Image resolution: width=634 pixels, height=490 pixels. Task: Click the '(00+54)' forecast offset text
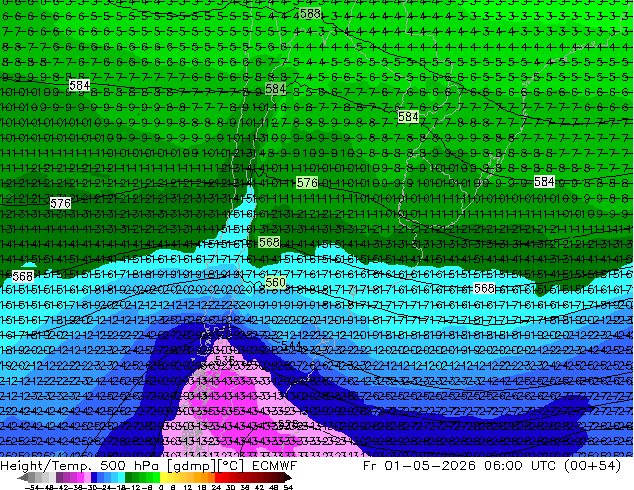[x=592, y=466]
